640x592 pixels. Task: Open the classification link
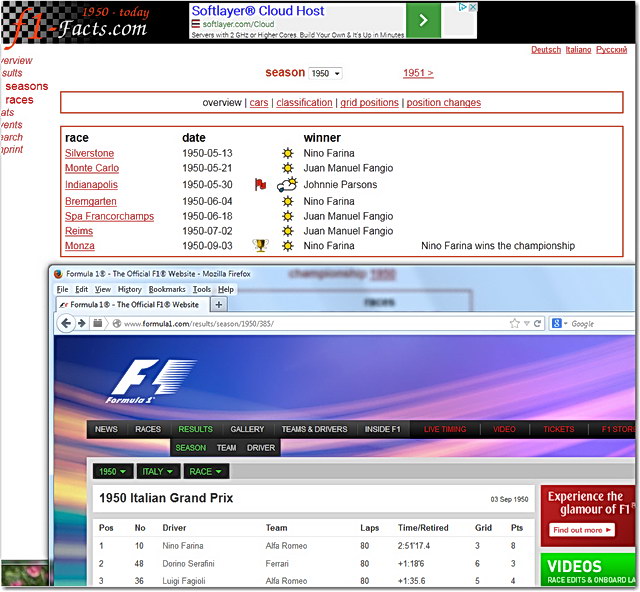[x=304, y=102]
